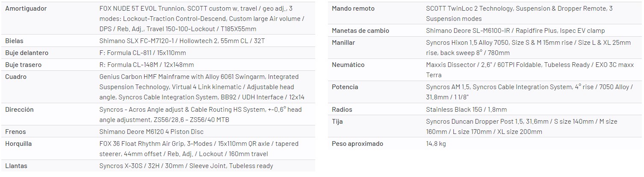
Task: Select the Bielas specification label
Action: pyautogui.click(x=14, y=41)
